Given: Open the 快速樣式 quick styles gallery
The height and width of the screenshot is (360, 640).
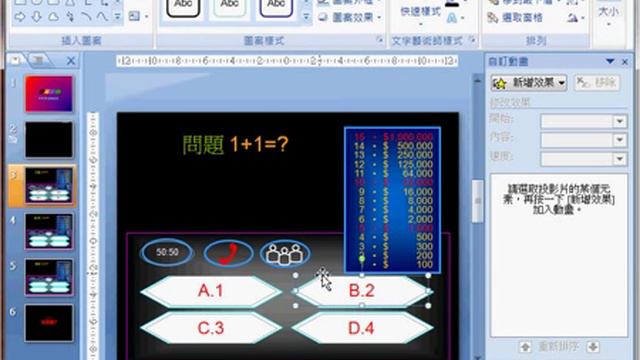Looking at the screenshot, I should coord(420,15).
